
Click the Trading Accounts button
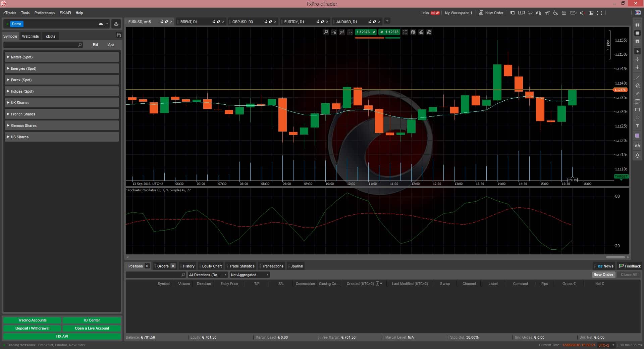(32, 320)
